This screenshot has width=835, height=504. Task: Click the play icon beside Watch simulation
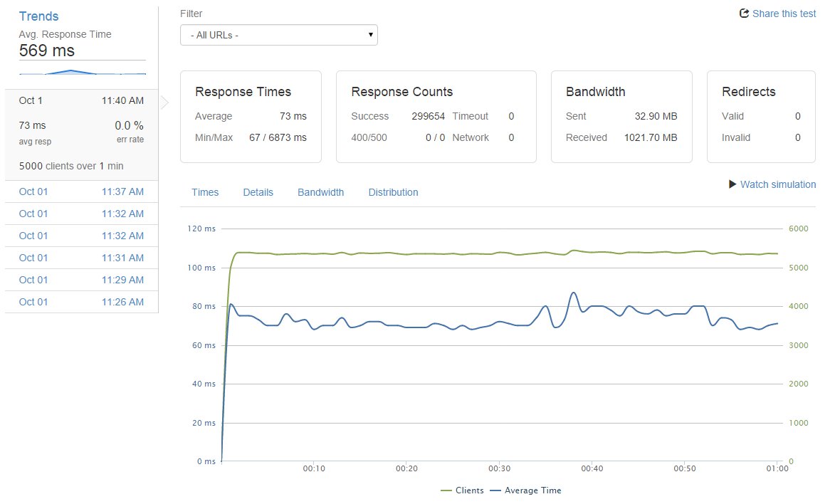point(732,184)
